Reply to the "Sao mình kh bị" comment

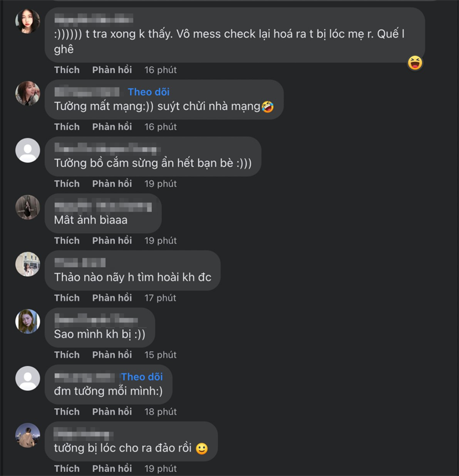112,355
